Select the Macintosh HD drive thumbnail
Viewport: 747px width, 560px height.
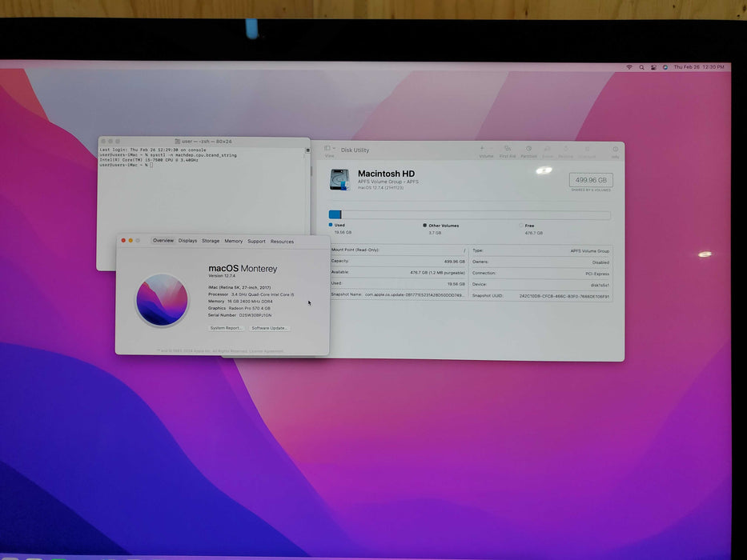[339, 178]
